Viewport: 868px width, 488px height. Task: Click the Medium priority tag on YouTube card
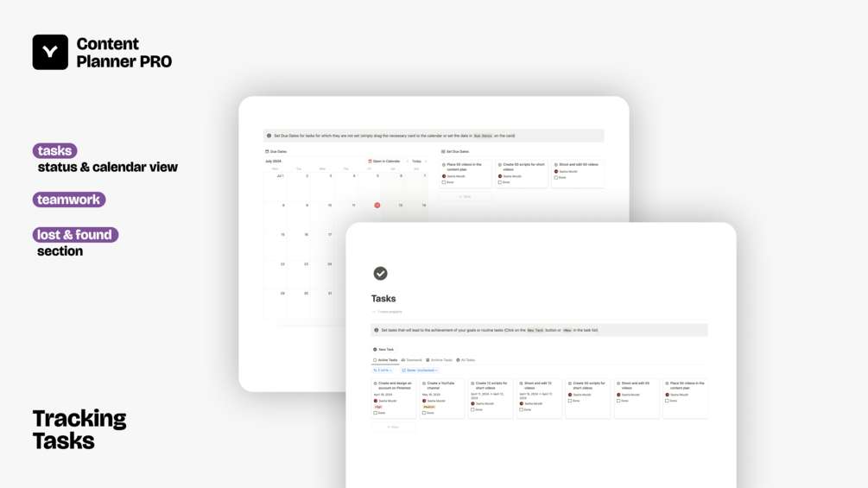[429, 407]
